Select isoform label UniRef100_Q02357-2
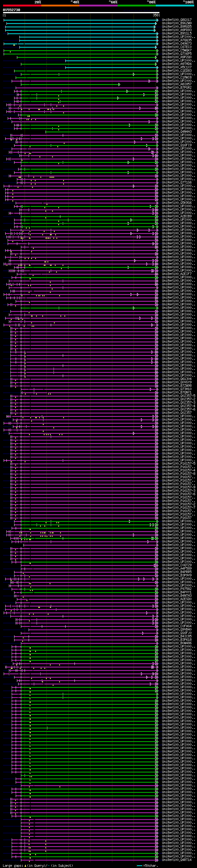 (x=179, y=399)
